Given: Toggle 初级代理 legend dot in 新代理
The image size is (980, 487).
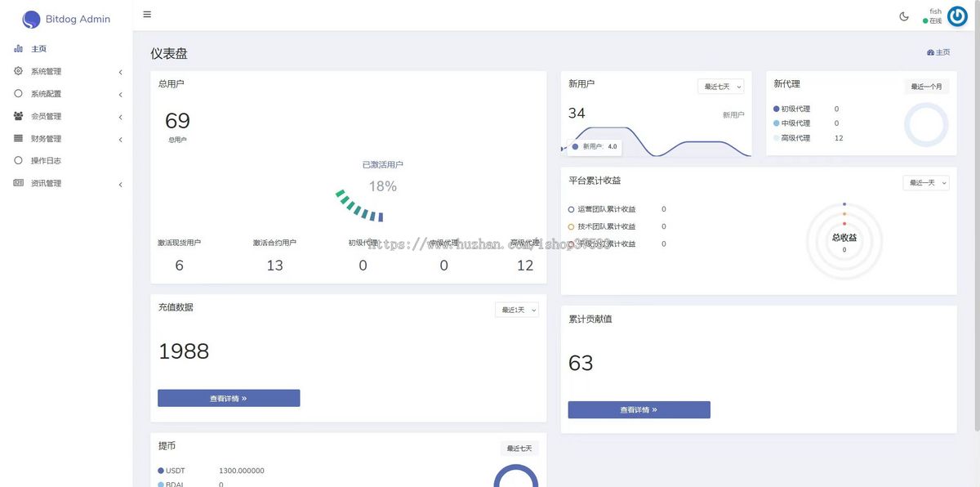Looking at the screenshot, I should (777, 109).
